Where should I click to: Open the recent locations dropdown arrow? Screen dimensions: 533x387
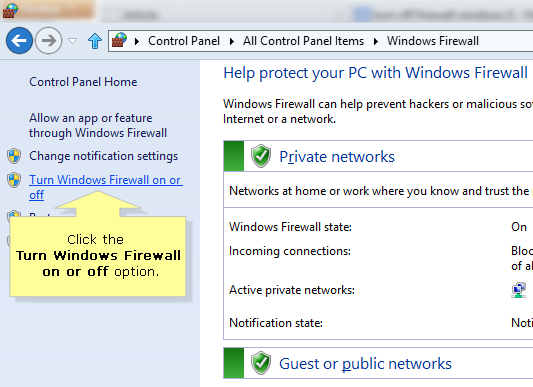coord(72,41)
